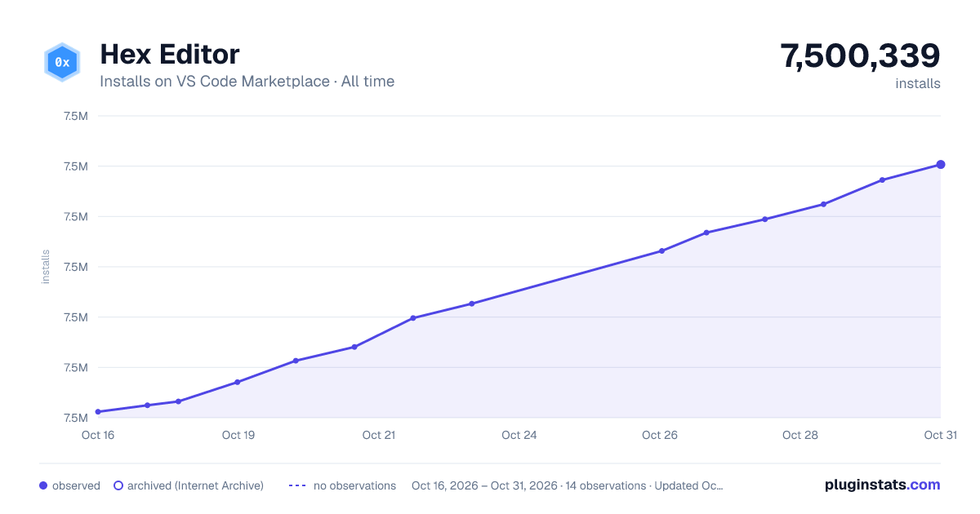Click the dashed 'no observations' legend line
Screen dimensions: 980x514
pos(297,485)
